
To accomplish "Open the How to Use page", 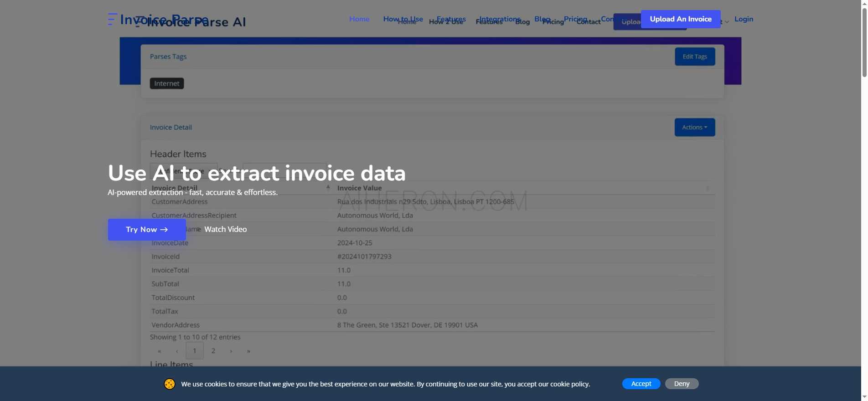I will tap(403, 19).
